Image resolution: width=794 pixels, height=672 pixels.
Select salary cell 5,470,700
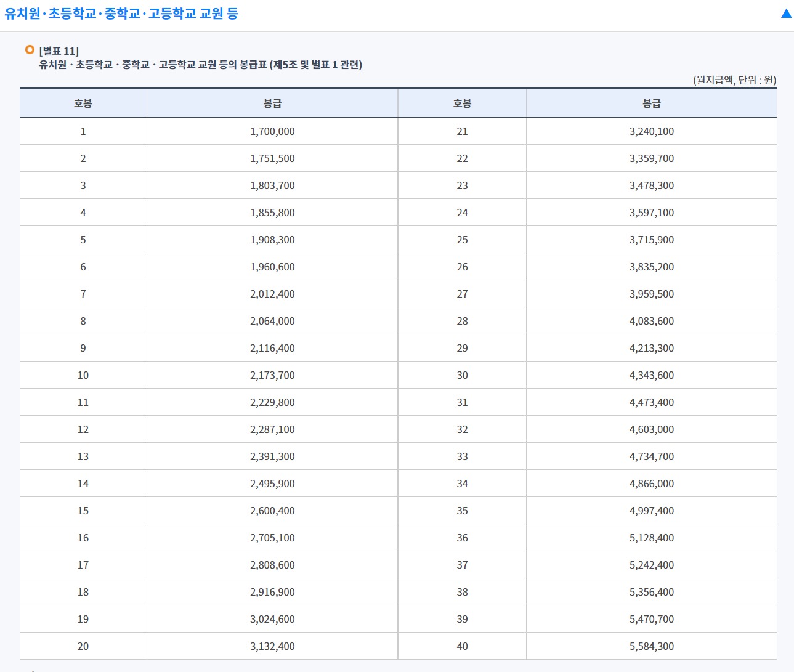[652, 619]
